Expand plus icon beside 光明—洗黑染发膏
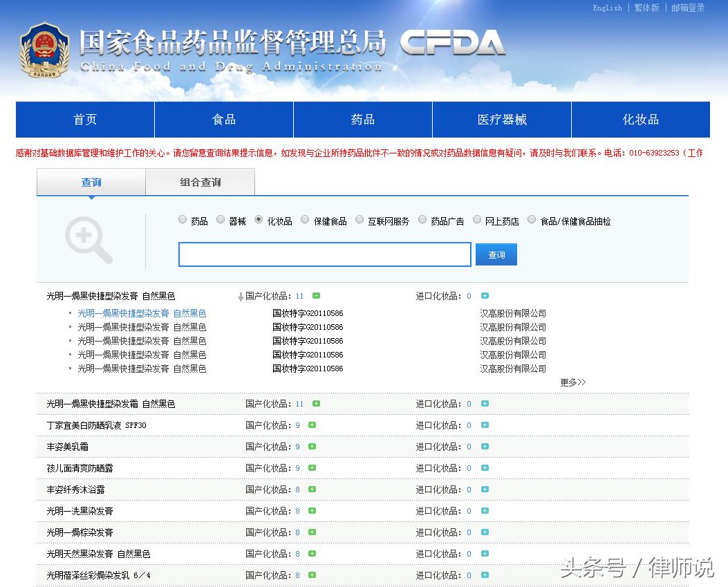This screenshot has width=728, height=587. point(310,511)
